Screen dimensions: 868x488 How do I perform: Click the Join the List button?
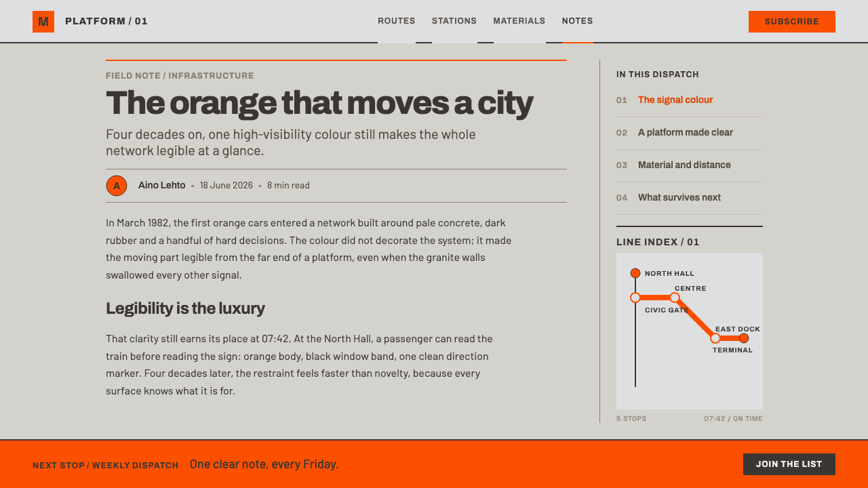point(789,464)
